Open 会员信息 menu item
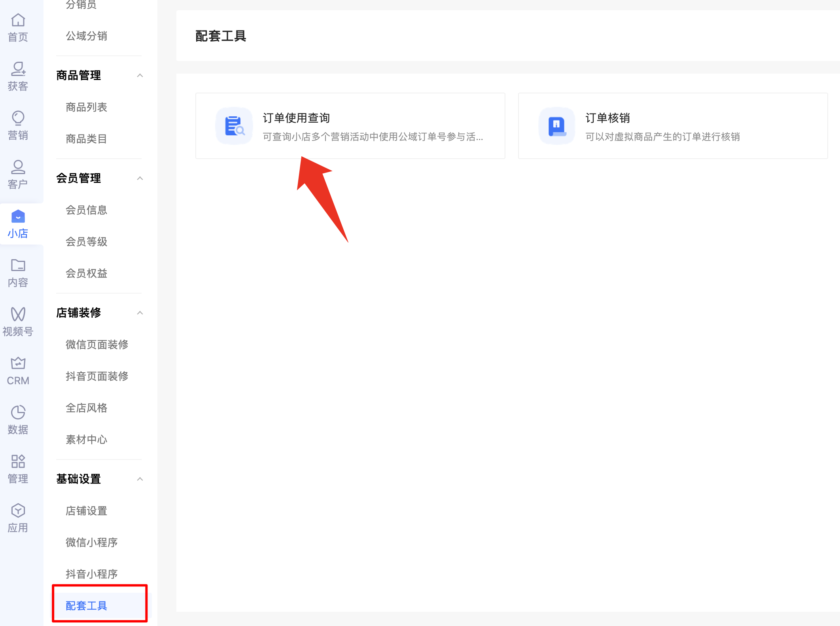This screenshot has width=840, height=626. 86,210
